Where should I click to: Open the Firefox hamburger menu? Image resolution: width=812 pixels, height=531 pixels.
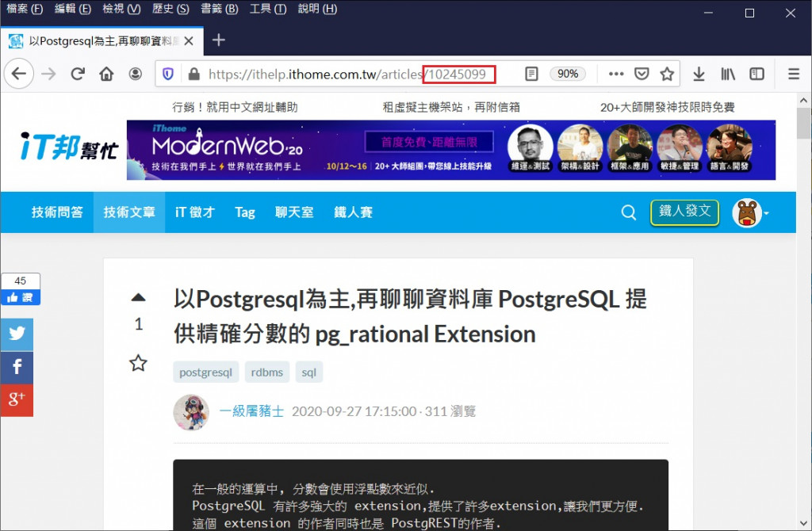794,74
